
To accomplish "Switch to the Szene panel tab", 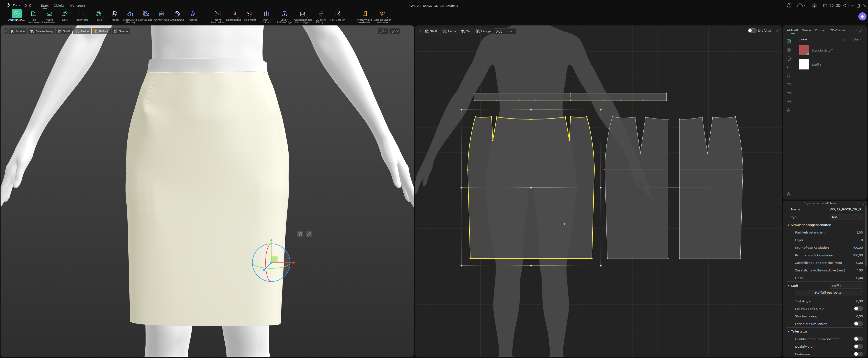I will [806, 30].
